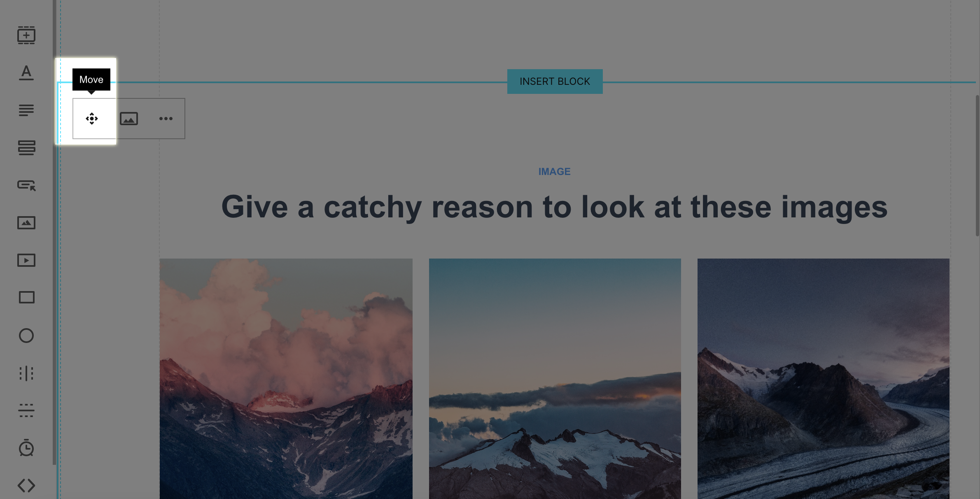
Task: Select the glacier valley mountain image
Action: coord(823,379)
